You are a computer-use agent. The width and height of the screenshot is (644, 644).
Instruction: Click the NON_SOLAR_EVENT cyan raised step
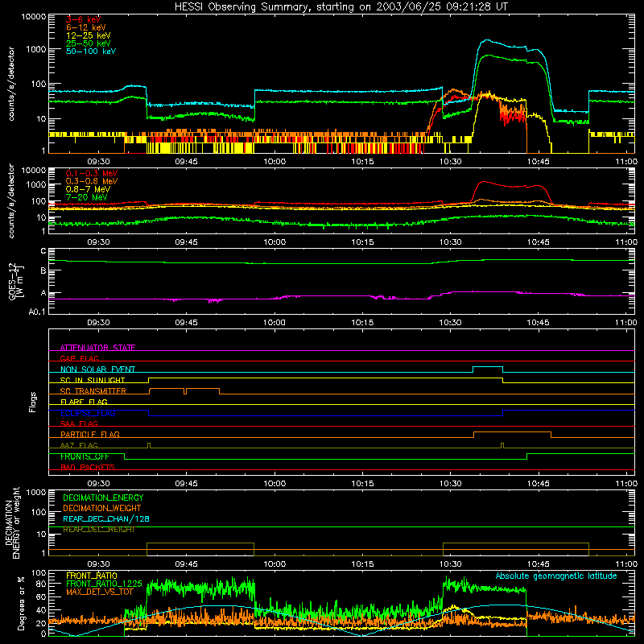pyautogui.click(x=488, y=367)
